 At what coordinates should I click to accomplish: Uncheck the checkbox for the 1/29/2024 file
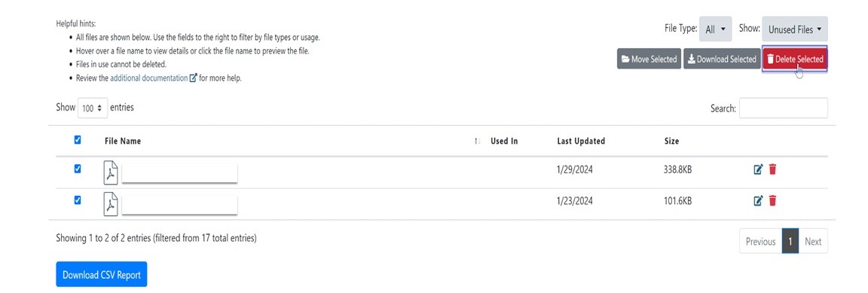pyautogui.click(x=78, y=169)
